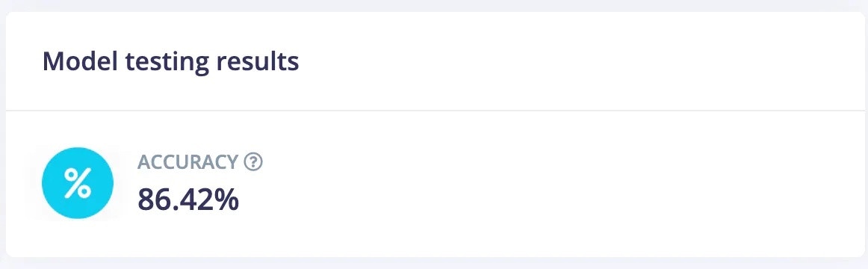Click the 86.42% accuracy value
This screenshot has height=269, width=868.
coord(188,200)
